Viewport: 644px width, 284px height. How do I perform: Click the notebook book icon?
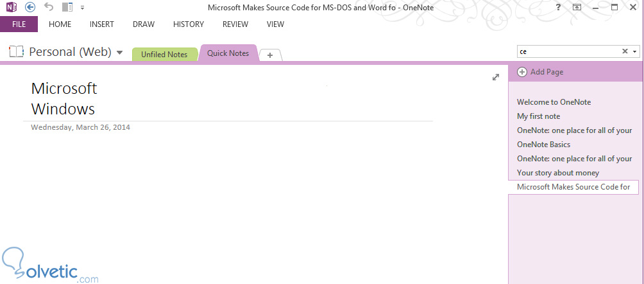(x=17, y=51)
